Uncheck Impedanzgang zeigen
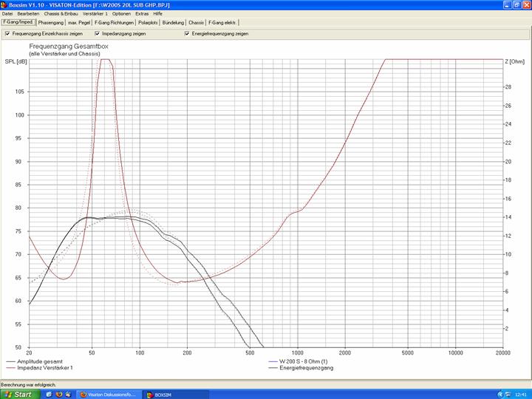The width and height of the screenshot is (532, 399). coord(97,33)
